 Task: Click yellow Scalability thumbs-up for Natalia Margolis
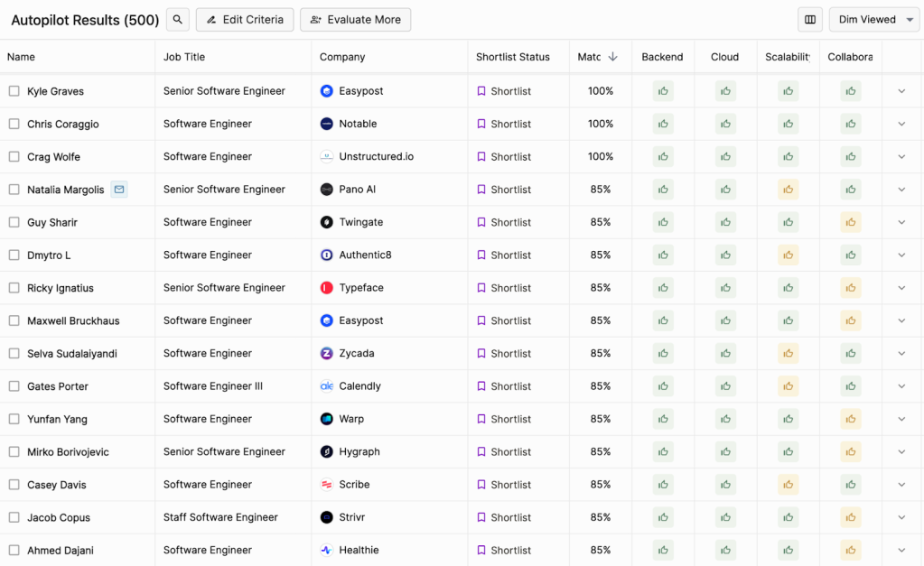coord(788,190)
